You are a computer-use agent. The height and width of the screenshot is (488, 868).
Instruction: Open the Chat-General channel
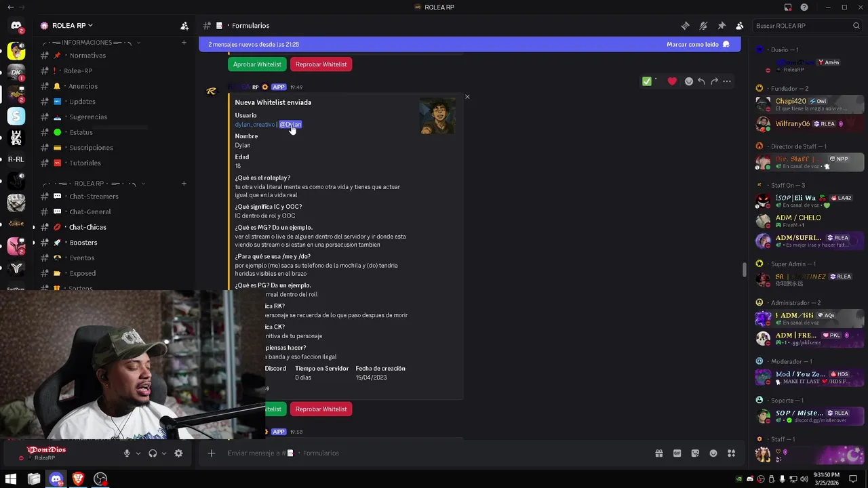coord(90,212)
